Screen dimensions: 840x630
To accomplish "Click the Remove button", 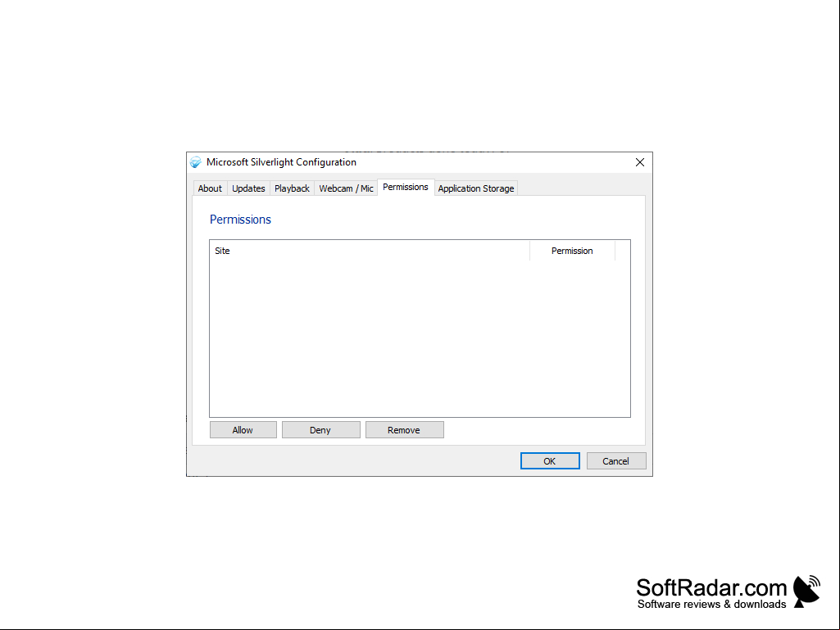I will pos(405,429).
